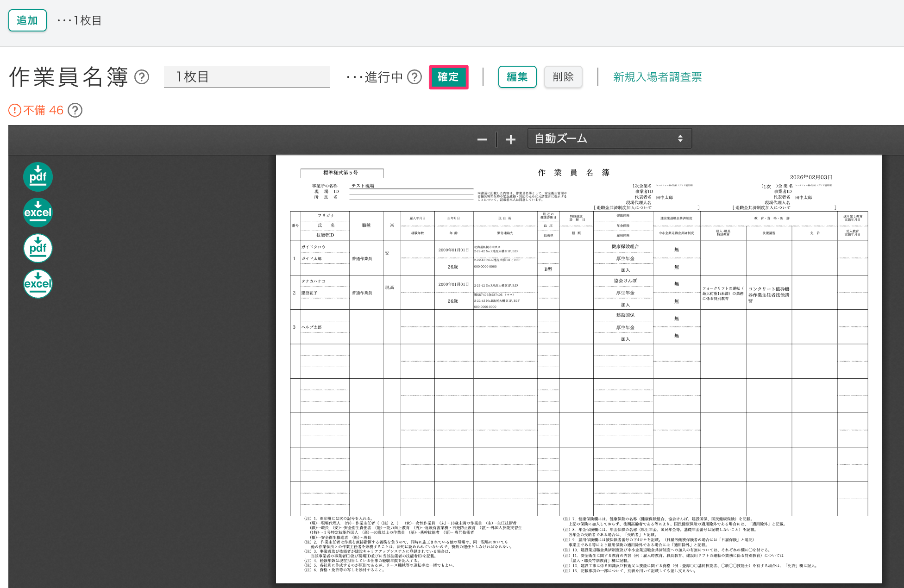Click the 作業員名簿 document page preview

578,369
